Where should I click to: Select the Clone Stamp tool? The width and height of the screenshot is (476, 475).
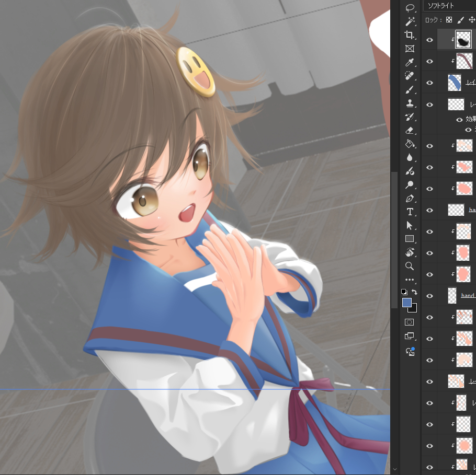pyautogui.click(x=410, y=103)
